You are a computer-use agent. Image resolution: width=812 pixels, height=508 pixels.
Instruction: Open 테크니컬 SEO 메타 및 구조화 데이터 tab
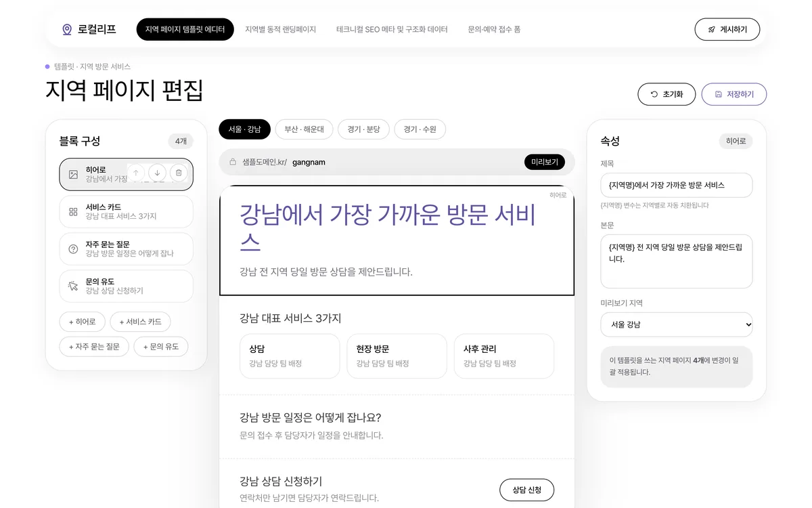(x=392, y=30)
